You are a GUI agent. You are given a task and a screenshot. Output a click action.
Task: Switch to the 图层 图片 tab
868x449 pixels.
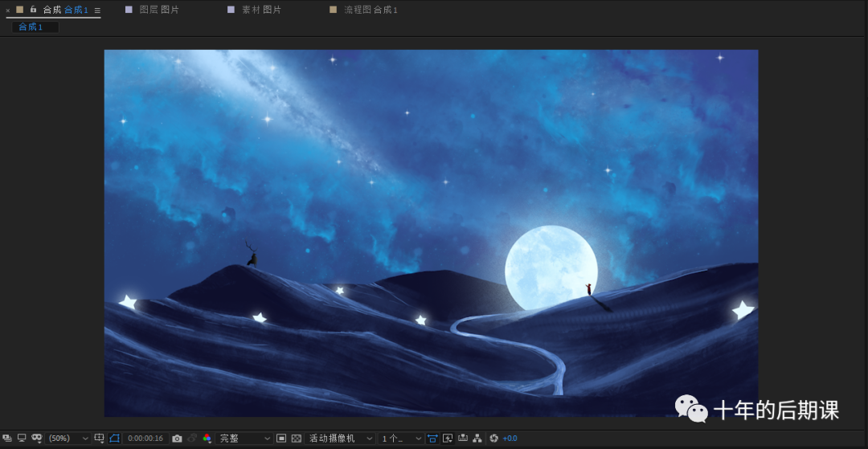159,10
